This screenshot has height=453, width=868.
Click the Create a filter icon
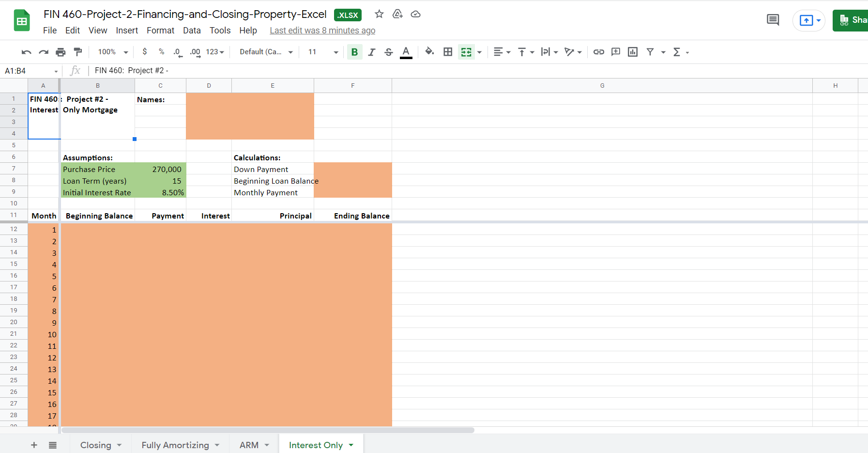click(x=650, y=52)
